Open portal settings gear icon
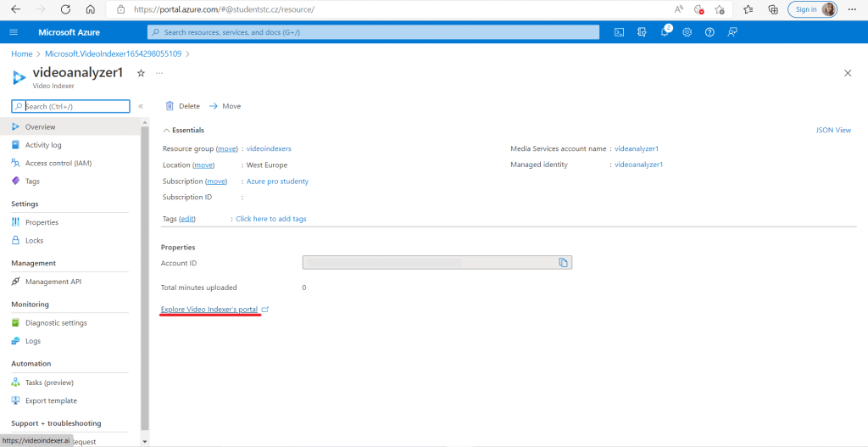 (687, 32)
